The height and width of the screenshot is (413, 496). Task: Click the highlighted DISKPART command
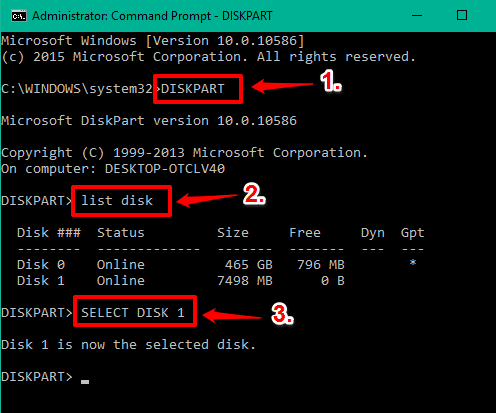pyautogui.click(x=193, y=89)
